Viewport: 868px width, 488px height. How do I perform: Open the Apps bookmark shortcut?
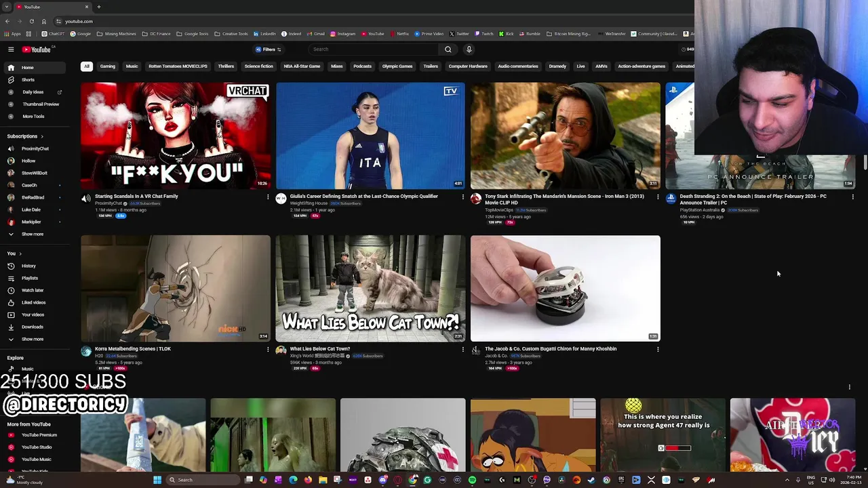tap(13, 34)
